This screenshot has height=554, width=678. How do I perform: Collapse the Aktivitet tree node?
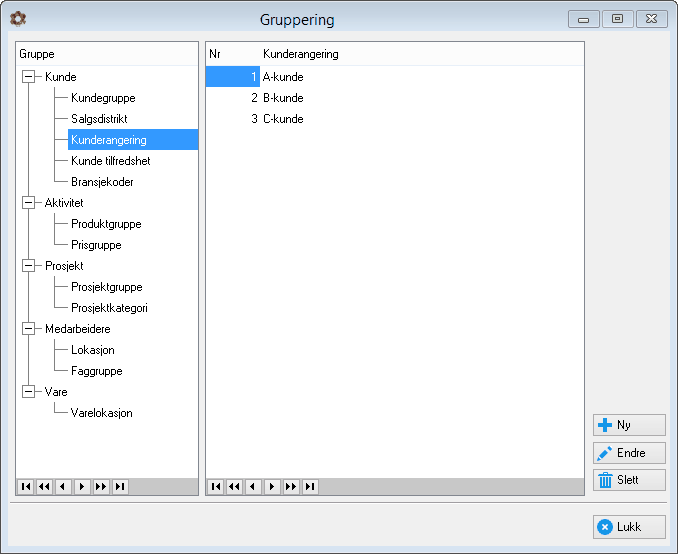click(29, 202)
